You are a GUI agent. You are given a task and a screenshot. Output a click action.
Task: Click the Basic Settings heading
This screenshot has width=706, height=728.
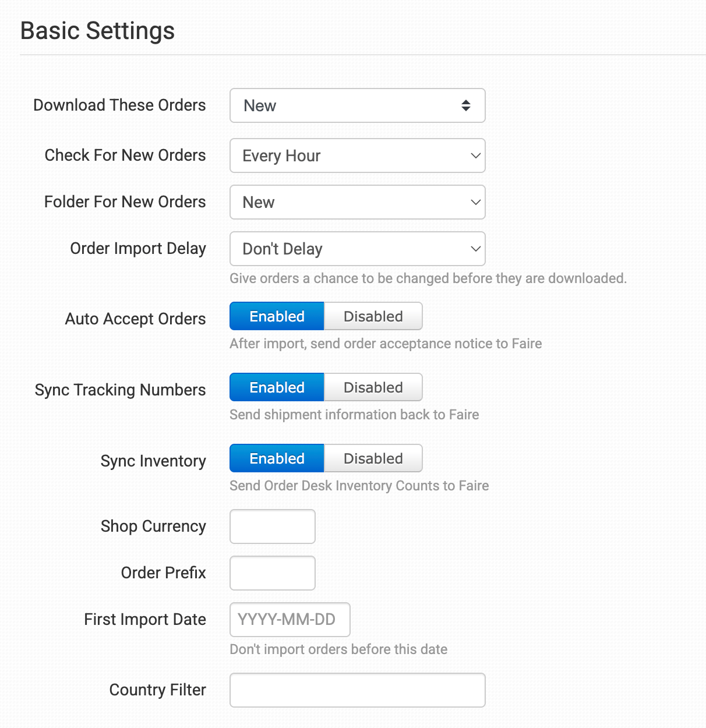coord(97,31)
